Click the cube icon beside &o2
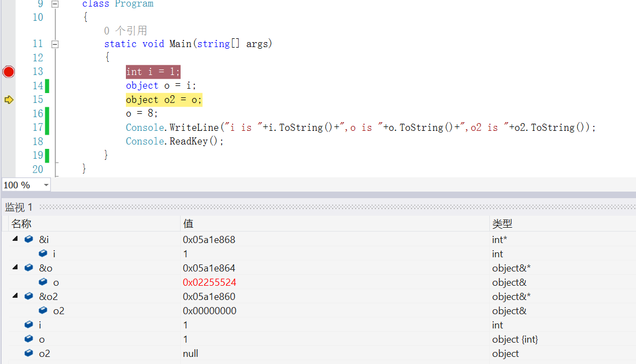The width and height of the screenshot is (636, 364). click(x=29, y=296)
